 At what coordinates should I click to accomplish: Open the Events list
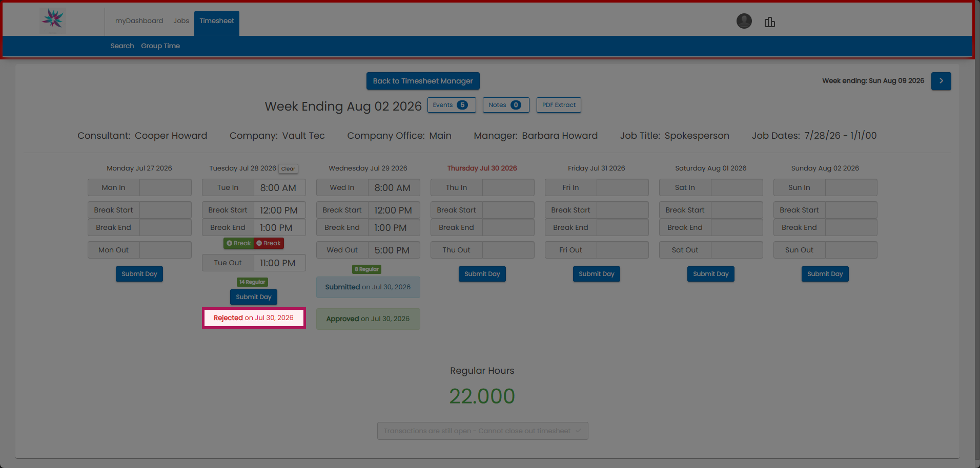(452, 105)
